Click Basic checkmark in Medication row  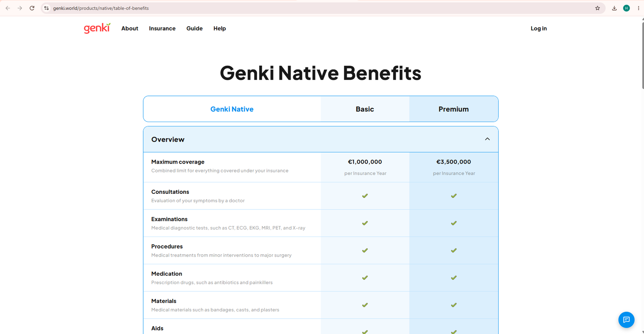pos(365,278)
